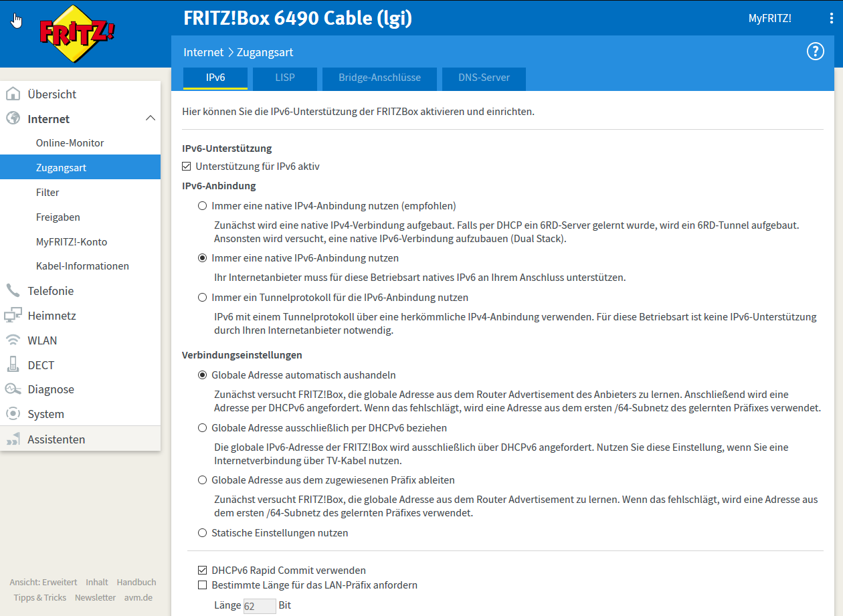Click the Heimnetz network icon

point(13,316)
